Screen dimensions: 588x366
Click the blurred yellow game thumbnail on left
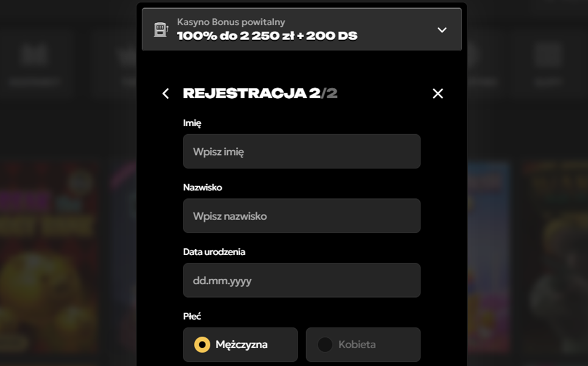(x=49, y=259)
